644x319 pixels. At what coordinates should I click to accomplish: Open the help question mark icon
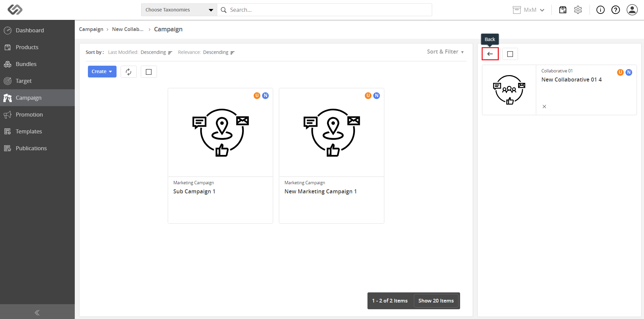(616, 10)
